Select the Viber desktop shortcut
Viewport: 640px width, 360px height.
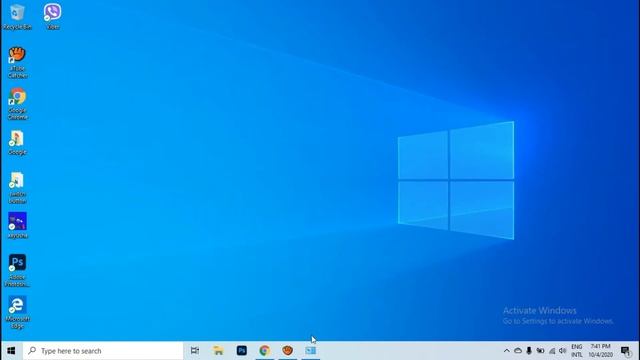coord(53,16)
